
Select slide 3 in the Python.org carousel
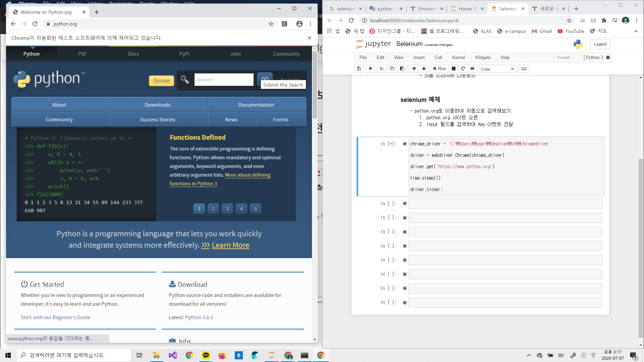click(227, 209)
